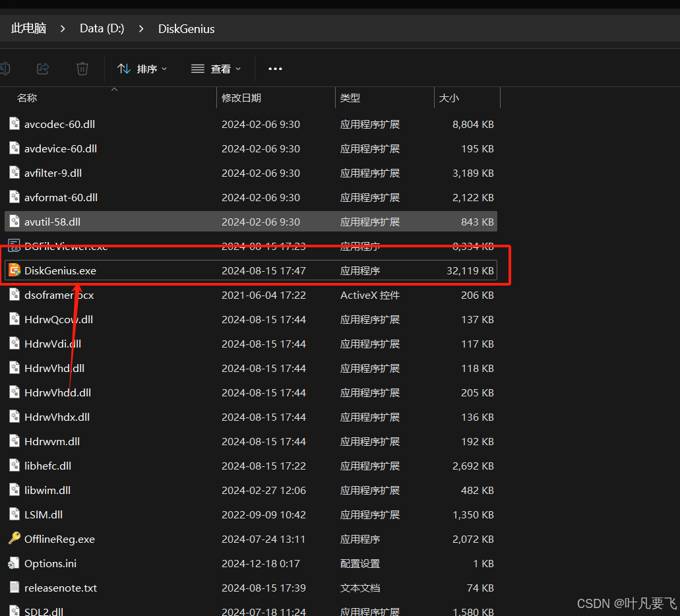
Task: Select the Options.ini settings file icon
Action: tap(14, 563)
